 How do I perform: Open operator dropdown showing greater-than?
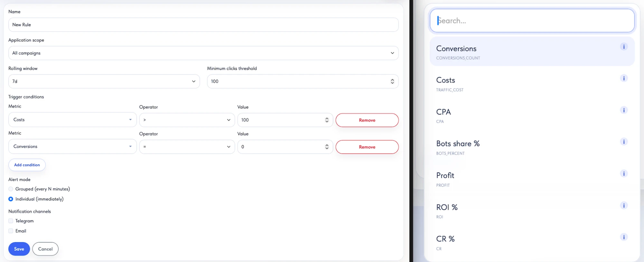[187, 120]
